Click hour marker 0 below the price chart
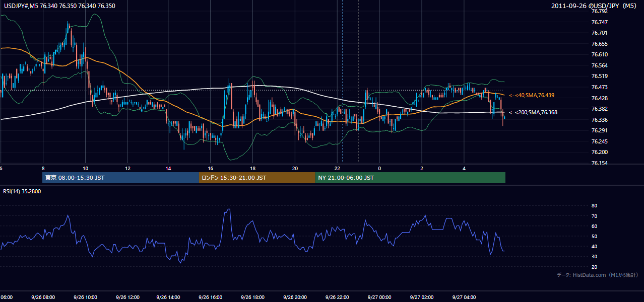 pos(379,169)
